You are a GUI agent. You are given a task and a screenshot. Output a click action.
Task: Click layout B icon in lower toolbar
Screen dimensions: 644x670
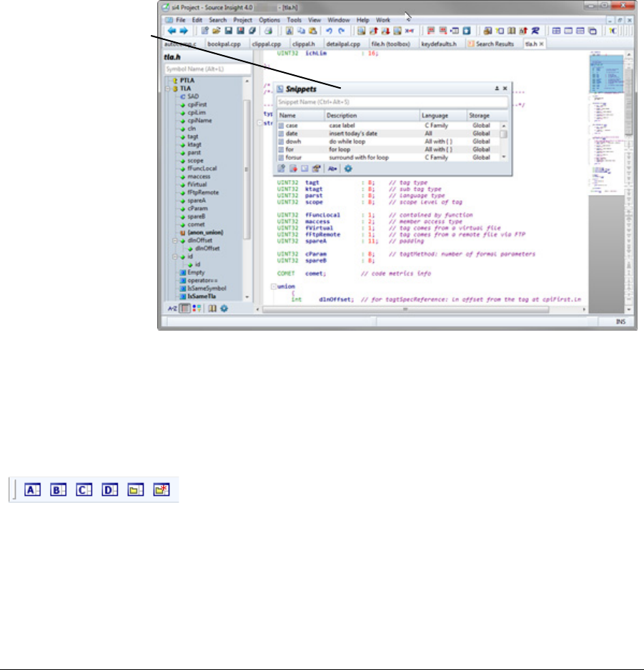tap(58, 490)
